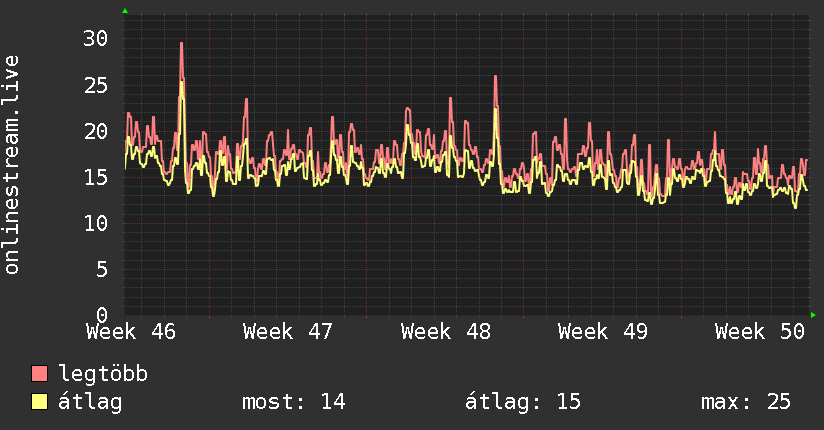This screenshot has width=824, height=430.
Task: Click the y-axis value 25
Action: (96, 85)
